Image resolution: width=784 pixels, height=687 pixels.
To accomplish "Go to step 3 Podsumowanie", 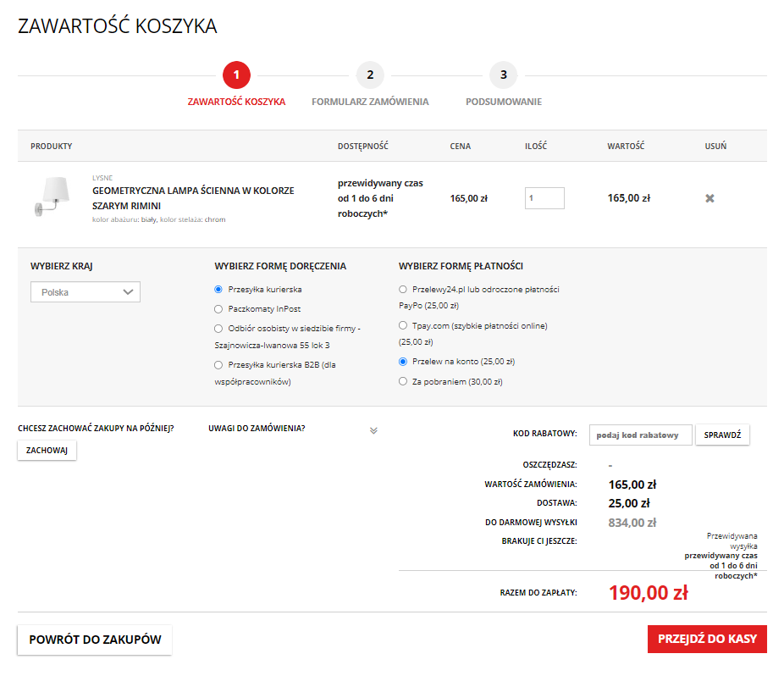I will (504, 75).
